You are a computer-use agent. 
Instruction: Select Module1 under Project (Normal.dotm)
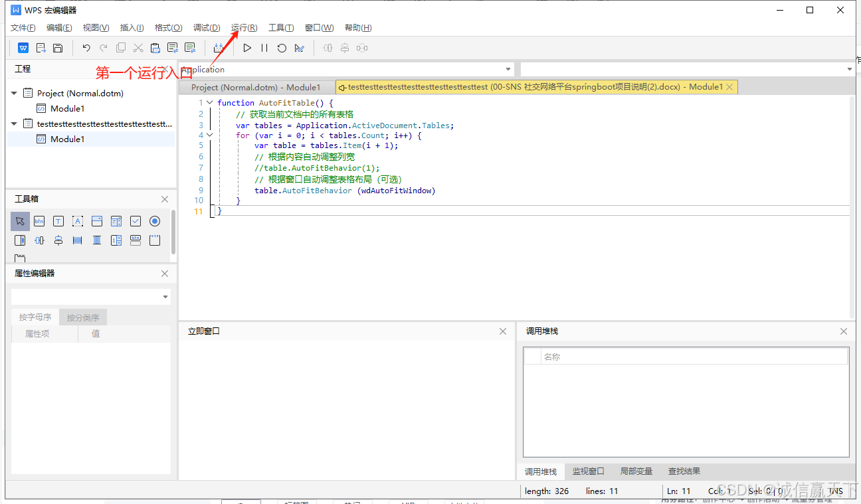[x=67, y=108]
